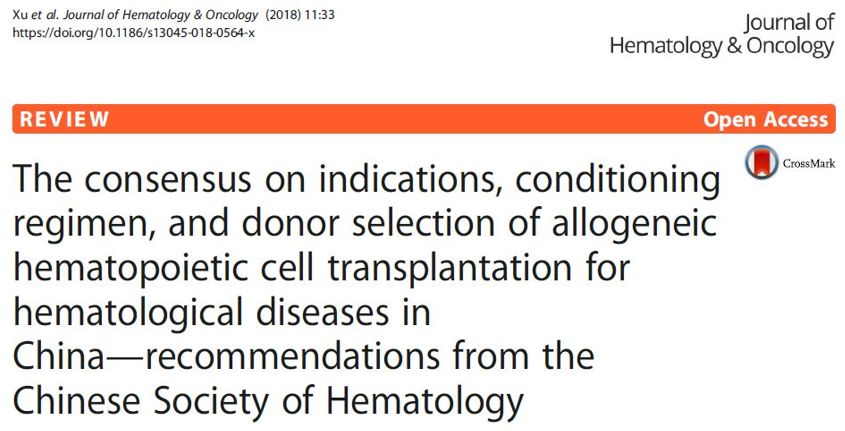Viewport: 845px width, 431px height.
Task: Click the word 'Hematology' in journal logo
Action: pos(665,47)
